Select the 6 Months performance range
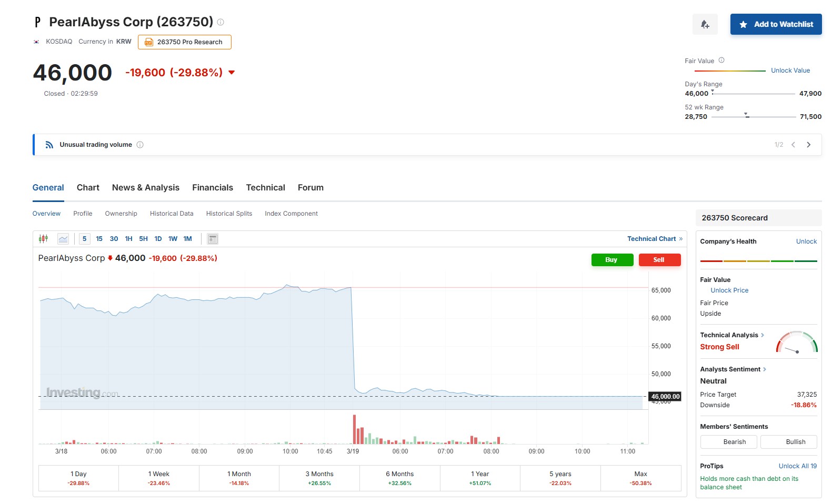 (x=400, y=478)
